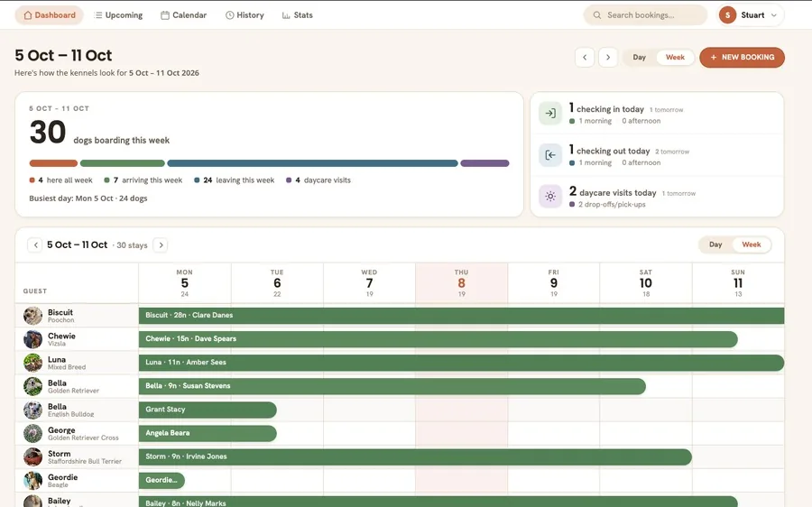Click the NEW BOOKING button

[x=743, y=57]
